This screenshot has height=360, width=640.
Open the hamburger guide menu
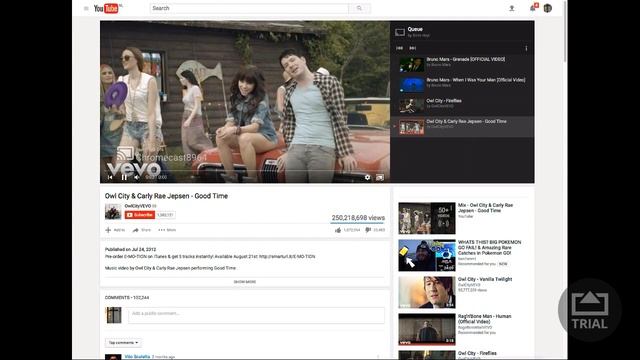86,9
